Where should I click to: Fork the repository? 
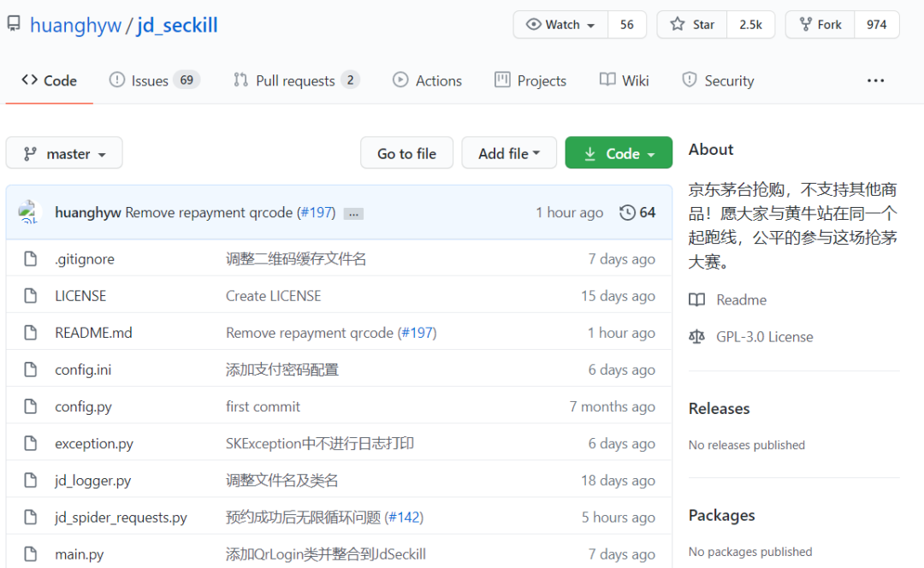click(820, 25)
